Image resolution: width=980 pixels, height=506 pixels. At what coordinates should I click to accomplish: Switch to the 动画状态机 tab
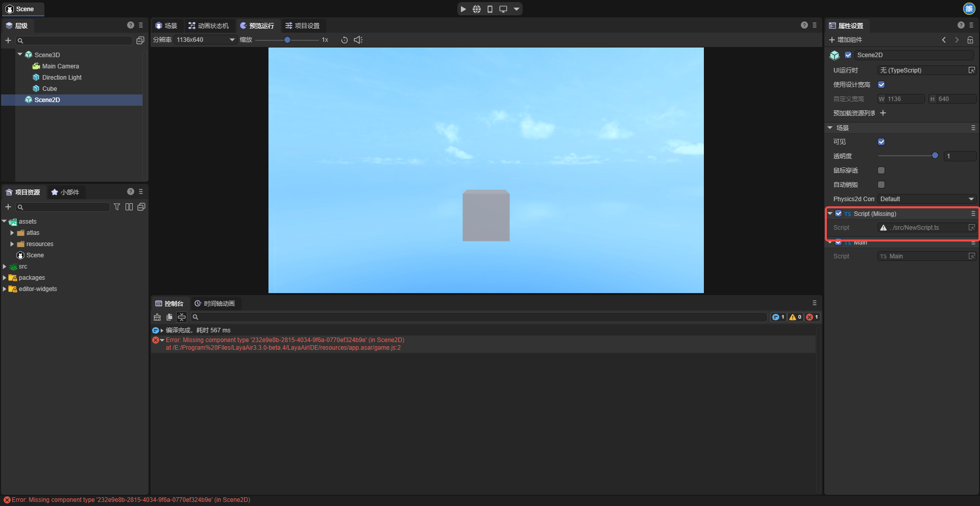point(208,26)
